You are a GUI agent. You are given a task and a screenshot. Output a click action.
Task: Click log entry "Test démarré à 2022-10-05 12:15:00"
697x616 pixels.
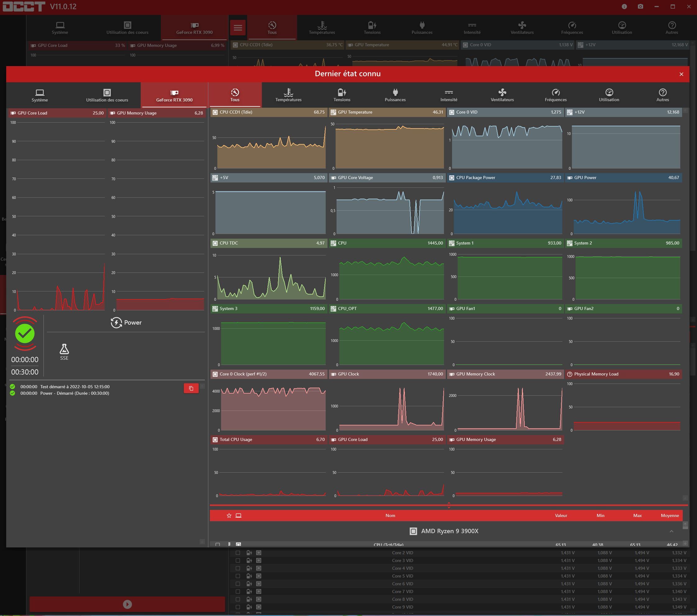pyautogui.click(x=75, y=387)
